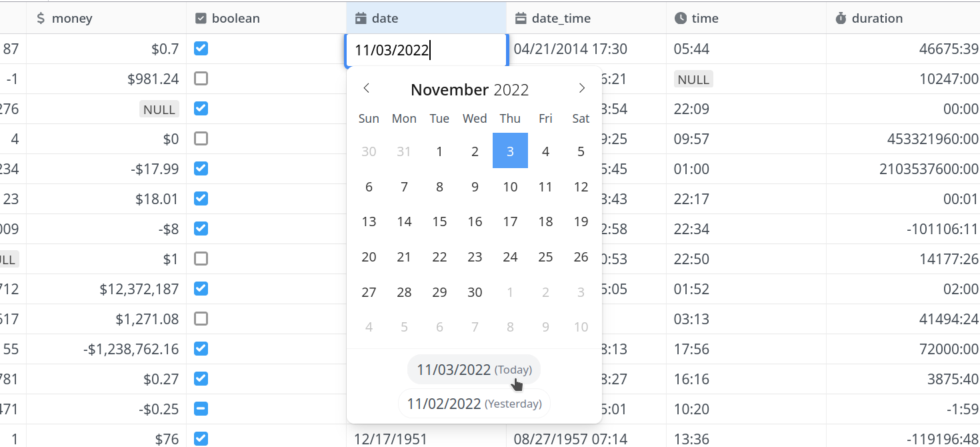Check the boolean box in $1,271.08 row
The image size is (980, 447).
point(201,319)
